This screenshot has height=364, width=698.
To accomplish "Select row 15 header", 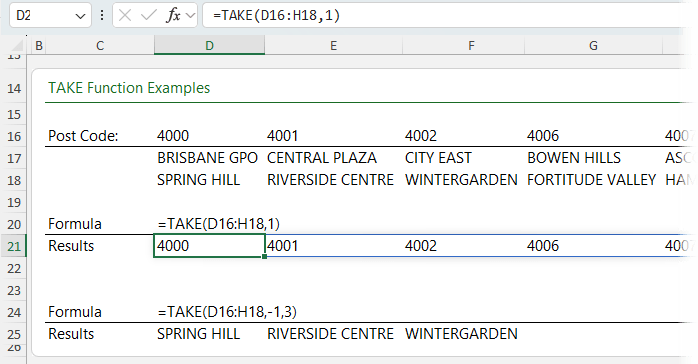I will 14,114.
